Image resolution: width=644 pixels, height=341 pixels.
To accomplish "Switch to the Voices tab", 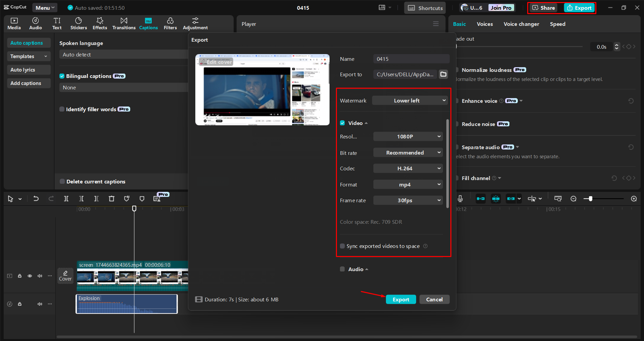I will tap(484, 24).
